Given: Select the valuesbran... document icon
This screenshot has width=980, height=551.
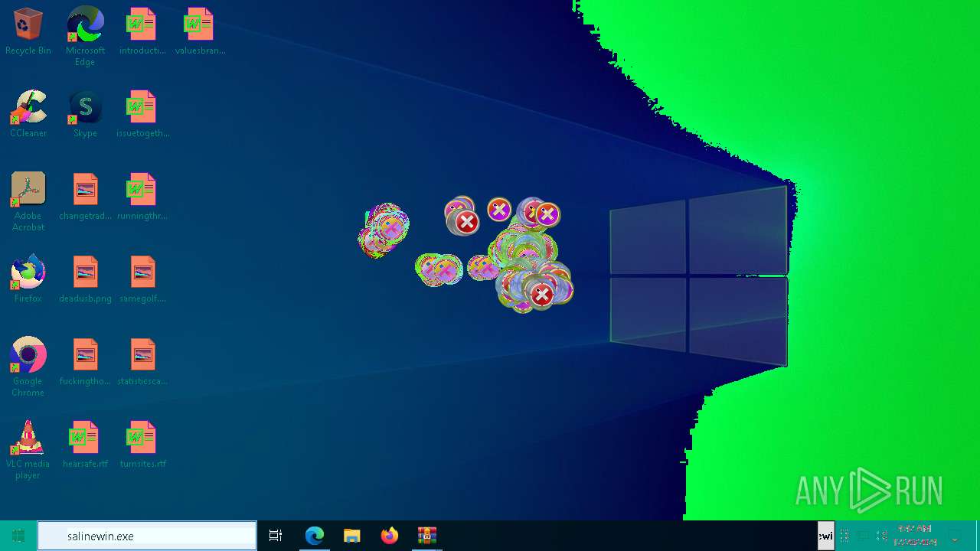Looking at the screenshot, I should (x=200, y=31).
